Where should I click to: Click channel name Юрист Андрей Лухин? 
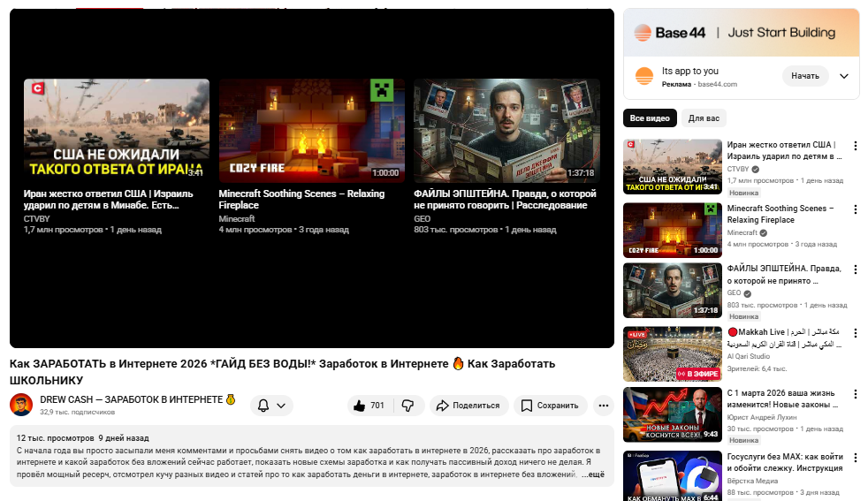click(762, 417)
